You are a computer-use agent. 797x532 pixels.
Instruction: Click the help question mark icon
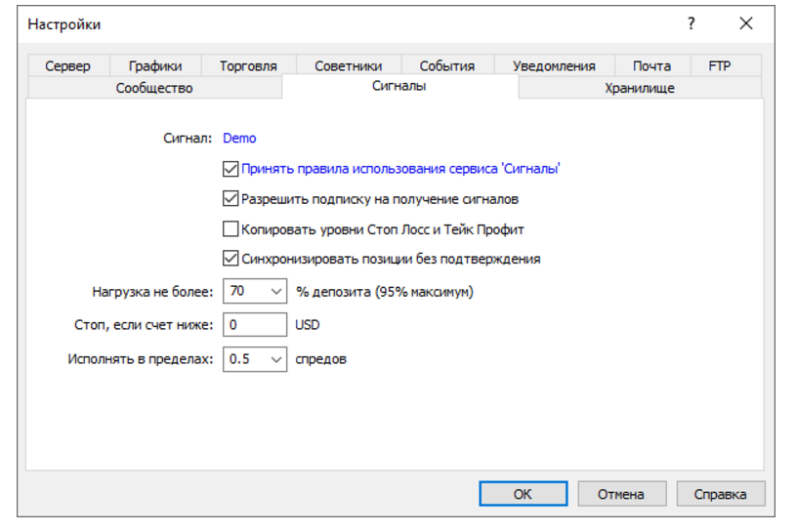pos(692,24)
